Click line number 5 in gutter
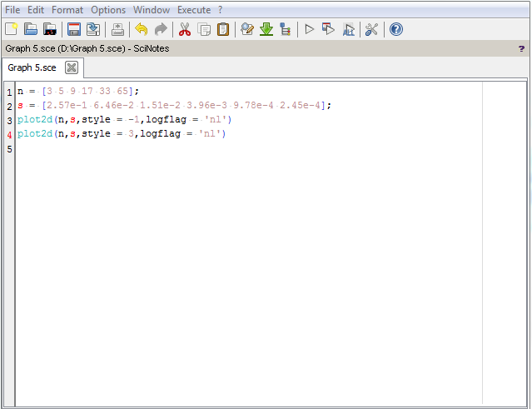Image resolution: width=532 pixels, height=409 pixels. tap(9, 149)
